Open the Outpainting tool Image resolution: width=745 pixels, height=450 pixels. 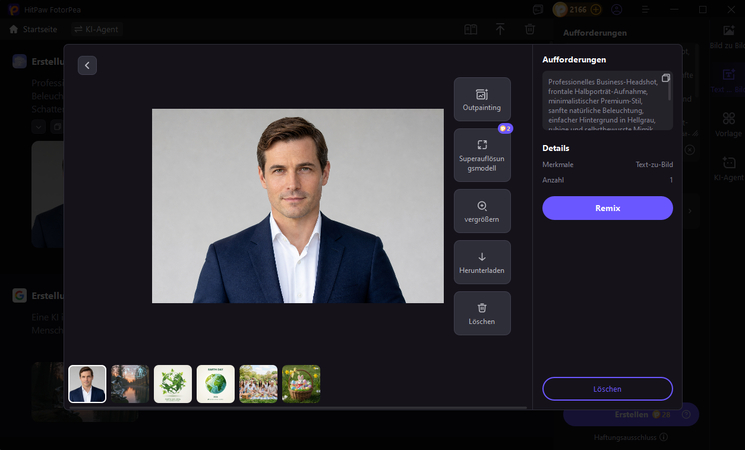tap(482, 99)
